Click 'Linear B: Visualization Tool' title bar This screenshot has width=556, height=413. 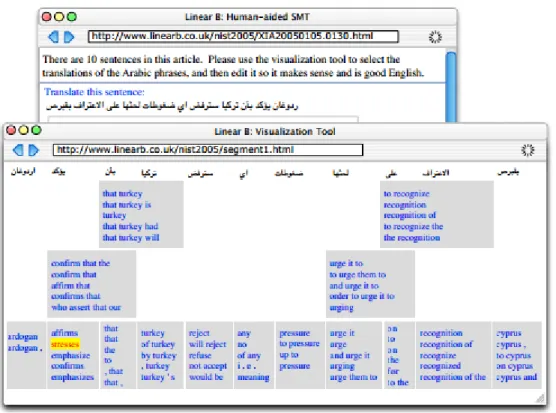(x=275, y=132)
